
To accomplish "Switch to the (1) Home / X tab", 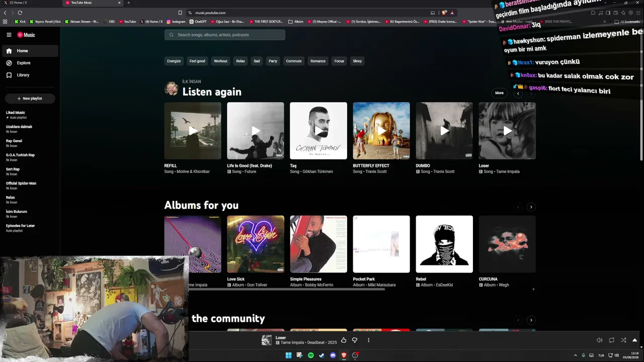I will tap(30, 3).
